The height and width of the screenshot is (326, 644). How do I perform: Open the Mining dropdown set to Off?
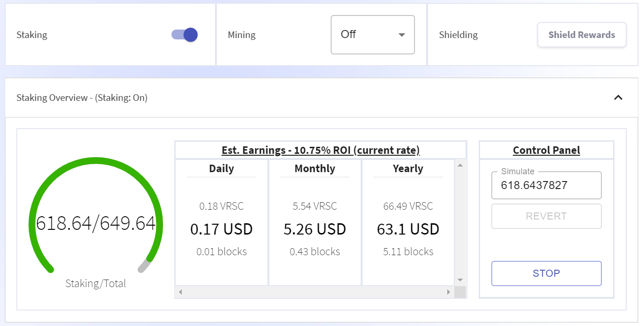[x=373, y=35]
